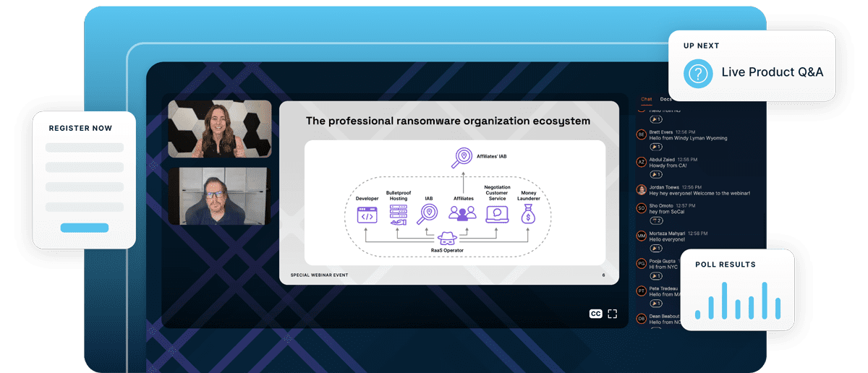Viewport: 868px width, 373px height.
Task: Click the Poll Results bar chart
Action: tap(737, 300)
